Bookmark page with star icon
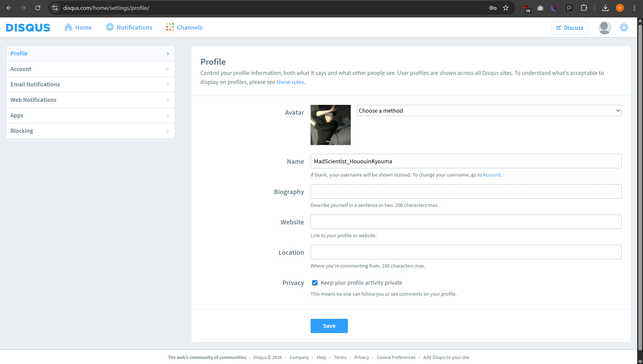Image resolution: width=643 pixels, height=364 pixels. (506, 8)
